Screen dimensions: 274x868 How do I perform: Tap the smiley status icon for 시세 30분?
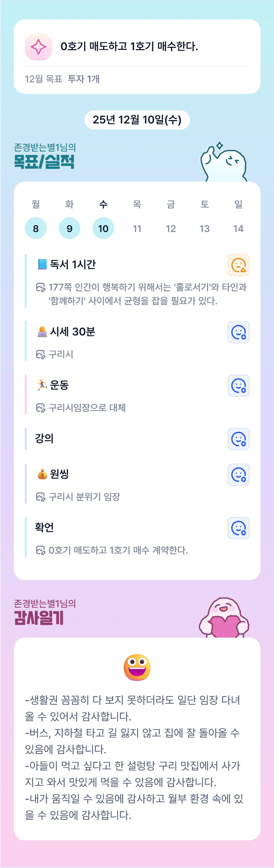click(238, 332)
